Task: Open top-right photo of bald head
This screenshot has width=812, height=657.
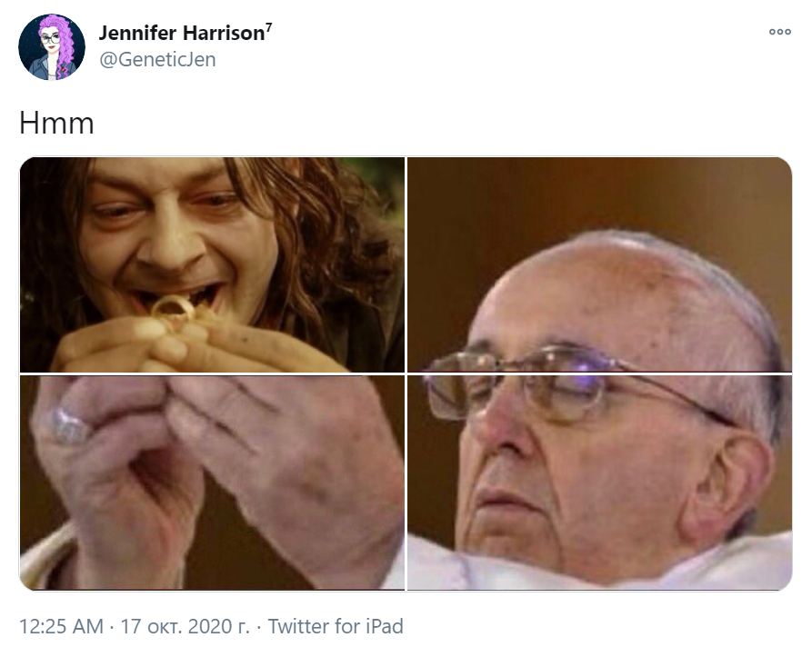Action: tap(599, 264)
